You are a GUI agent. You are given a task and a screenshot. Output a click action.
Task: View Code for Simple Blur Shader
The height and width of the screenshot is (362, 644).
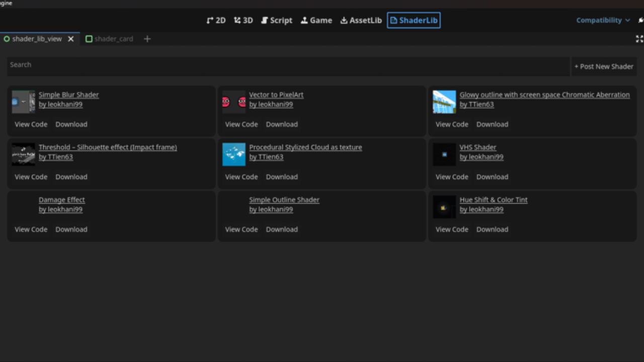(x=31, y=124)
